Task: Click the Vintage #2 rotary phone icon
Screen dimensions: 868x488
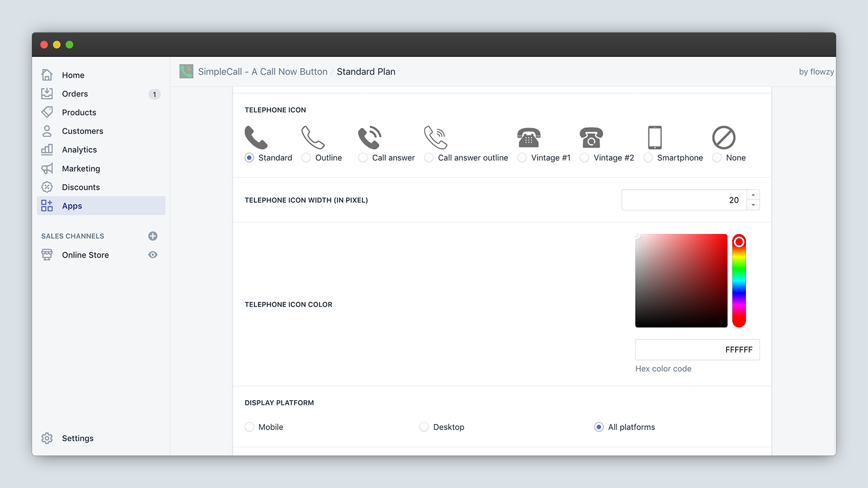Action: coord(591,138)
